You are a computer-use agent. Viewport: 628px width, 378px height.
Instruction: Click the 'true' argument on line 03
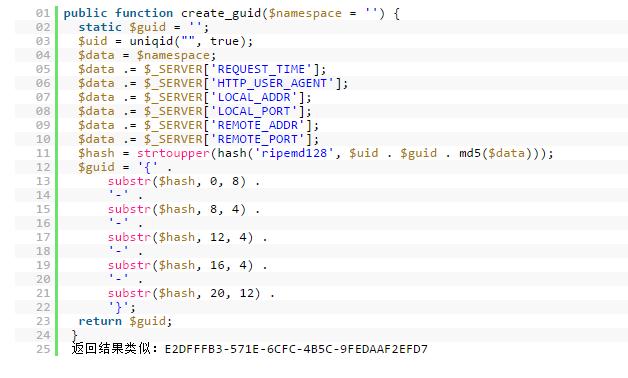[x=224, y=41]
